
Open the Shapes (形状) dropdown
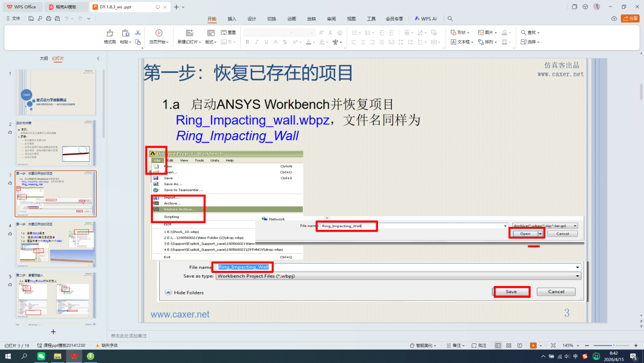[460, 32]
